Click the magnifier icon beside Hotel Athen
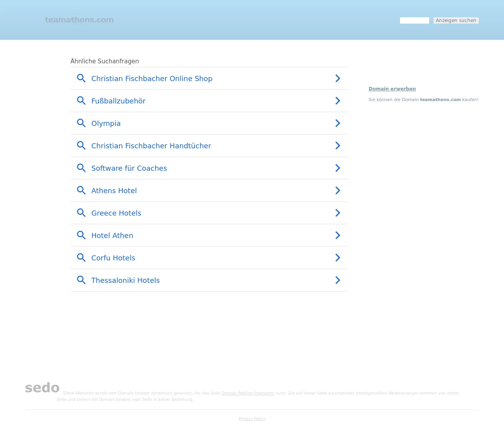The height and width of the screenshot is (428, 504). click(81, 235)
